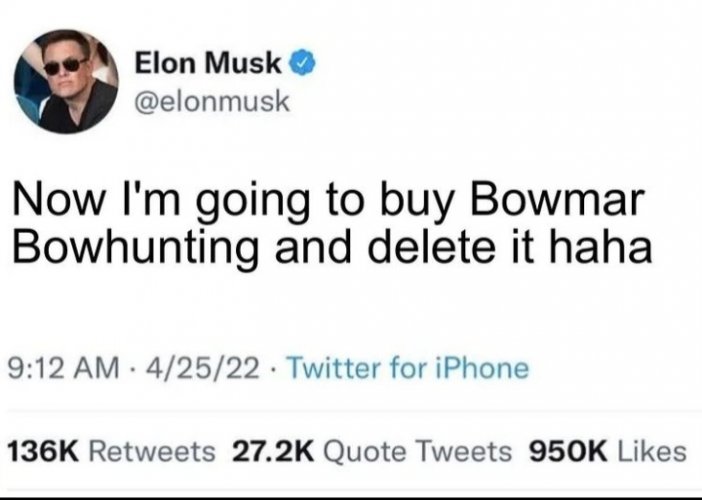
Task: Click the blue verified badge
Action: click(x=304, y=63)
